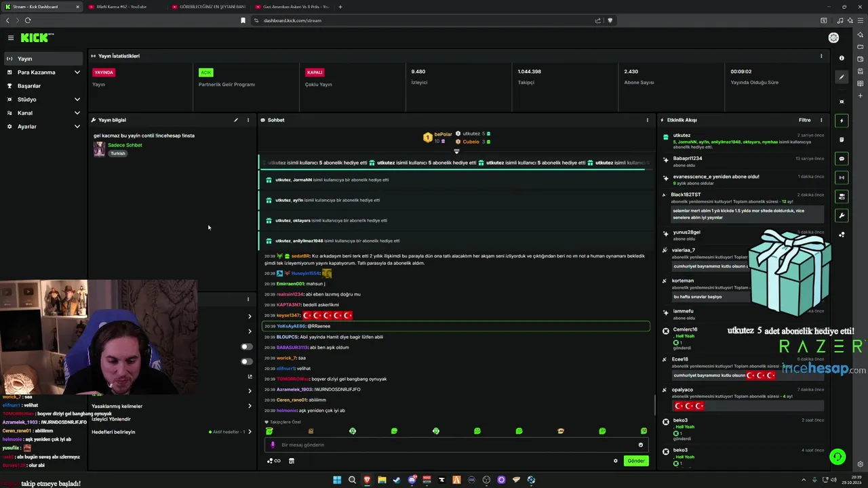Open Yayın bilgisi three-dot menu
The height and width of the screenshot is (488, 868).
point(248,120)
